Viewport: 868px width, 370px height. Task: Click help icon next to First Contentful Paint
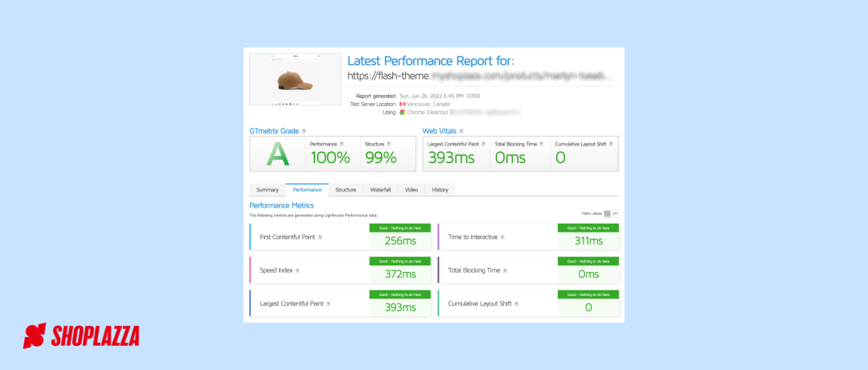320,237
